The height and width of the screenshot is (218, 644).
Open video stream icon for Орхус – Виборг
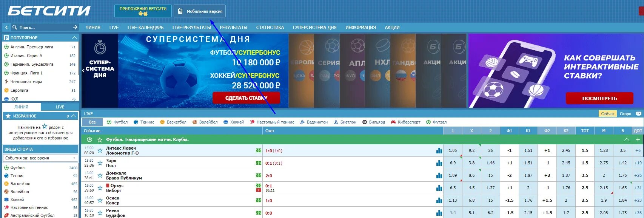(259, 190)
